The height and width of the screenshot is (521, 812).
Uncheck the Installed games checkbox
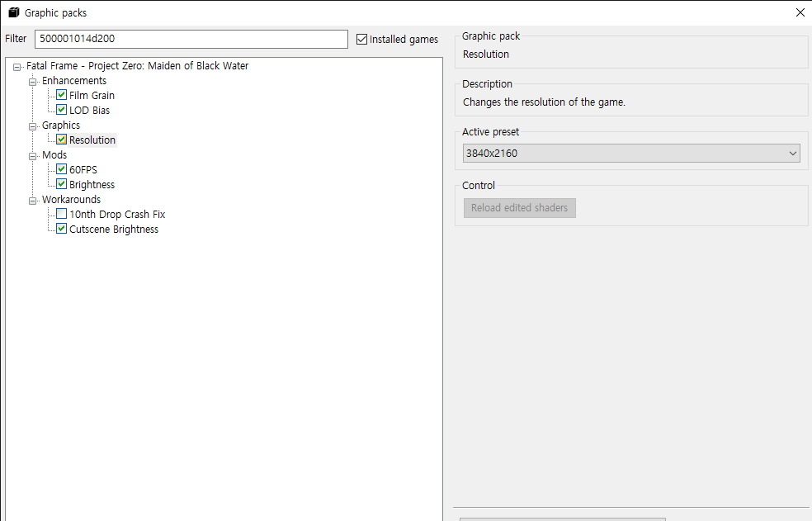point(362,40)
